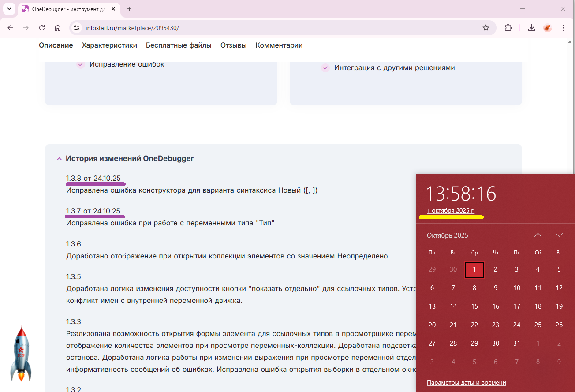Select October 19 in the calendar
The width and height of the screenshot is (575, 392).
559,306
